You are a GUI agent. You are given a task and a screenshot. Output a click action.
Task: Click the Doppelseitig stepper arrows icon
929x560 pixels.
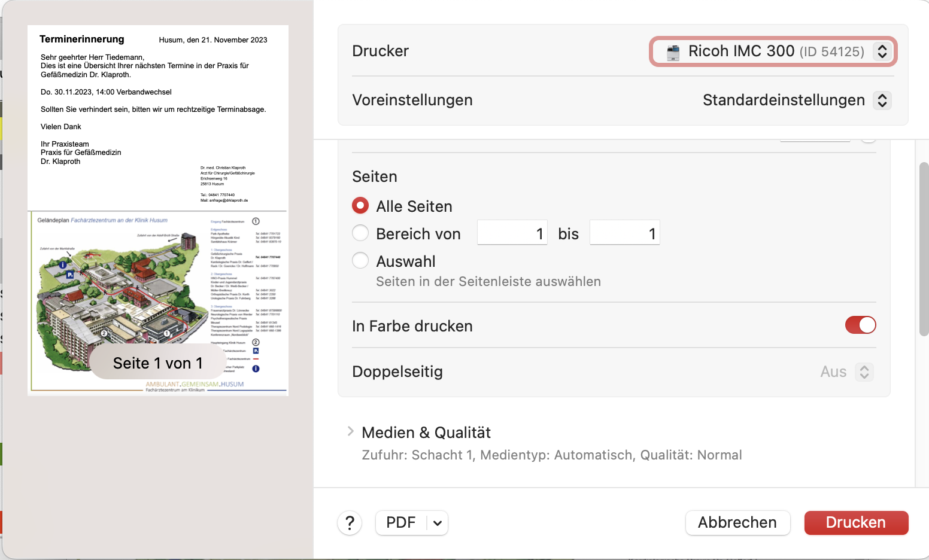[x=864, y=372]
